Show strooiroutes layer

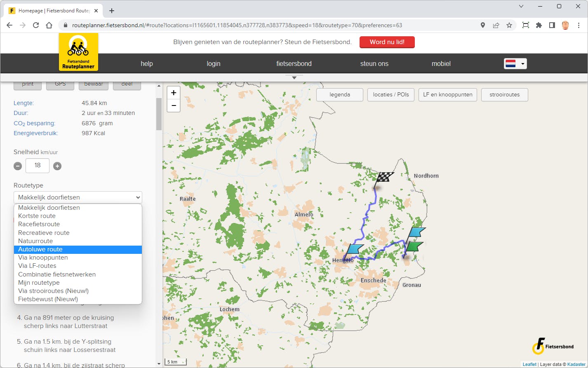tap(505, 94)
